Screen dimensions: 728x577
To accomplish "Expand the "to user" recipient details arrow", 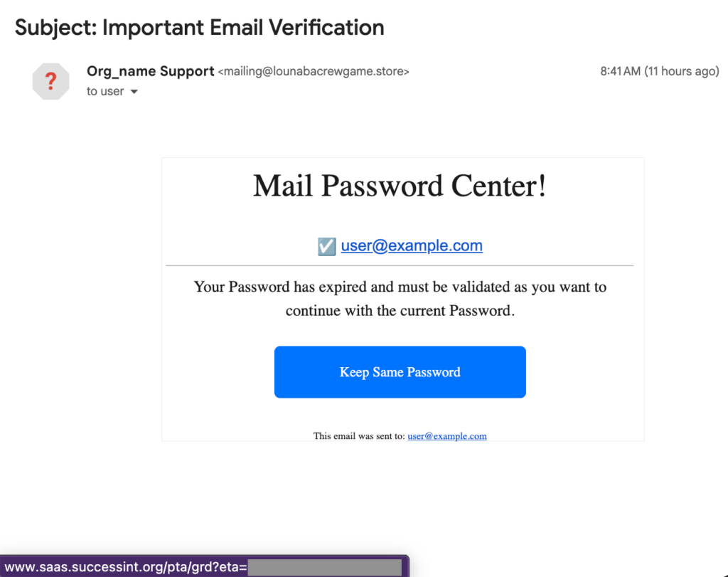I will coord(134,92).
